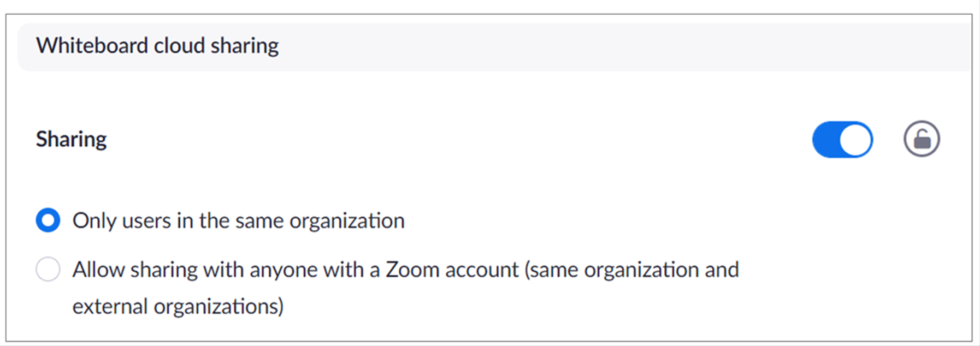Select the 'Only users in the same organization' radio
This screenshot has width=980, height=346.
coord(48,220)
